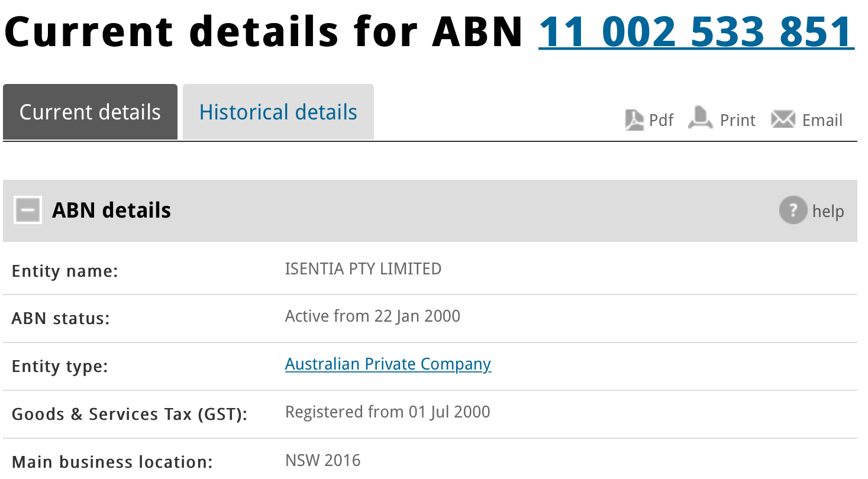
Task: Click the Goods & Services Tax label
Action: (130, 414)
